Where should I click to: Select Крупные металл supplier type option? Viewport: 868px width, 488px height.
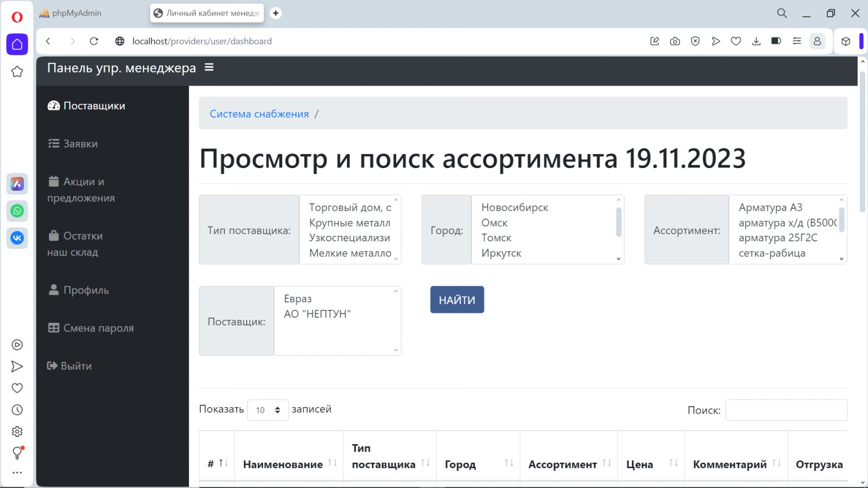tap(350, 222)
